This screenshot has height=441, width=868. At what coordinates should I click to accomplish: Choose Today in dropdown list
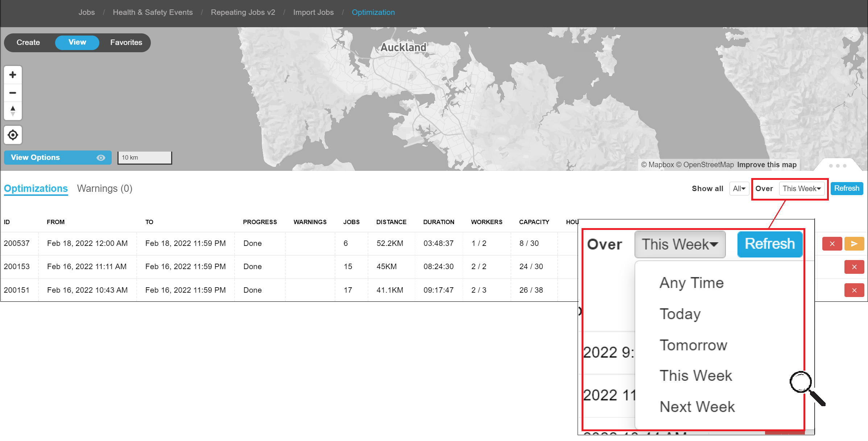(680, 314)
